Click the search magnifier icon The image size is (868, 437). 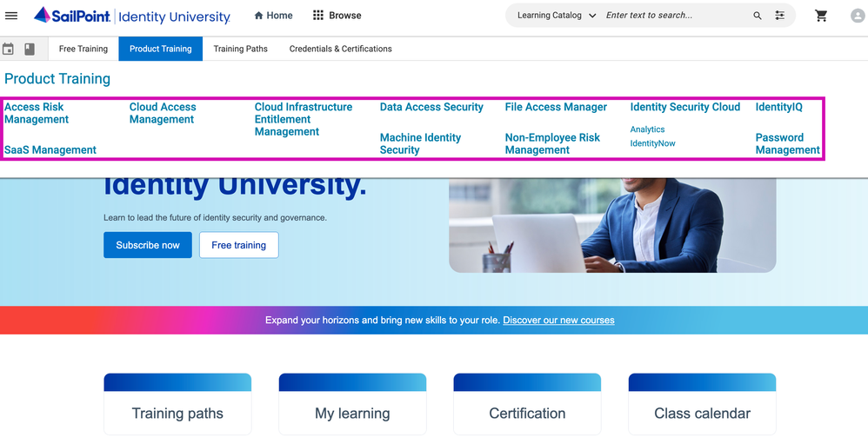click(x=758, y=16)
